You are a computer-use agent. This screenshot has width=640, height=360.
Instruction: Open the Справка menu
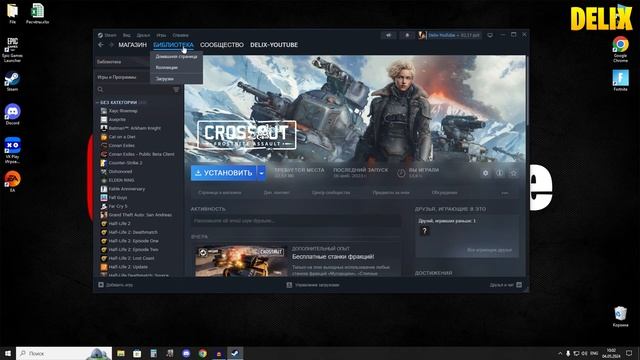coord(180,35)
